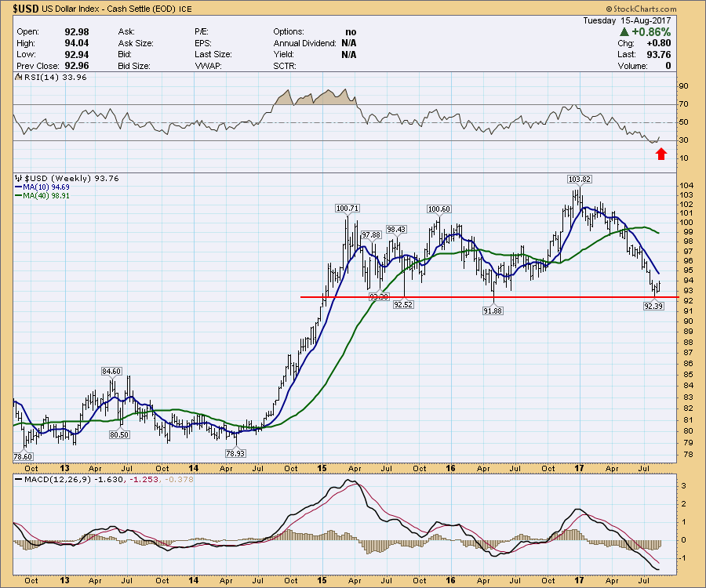Image resolution: width=706 pixels, height=588 pixels.
Task: Click the RSI(14) panel marker icon
Action: click(x=20, y=77)
